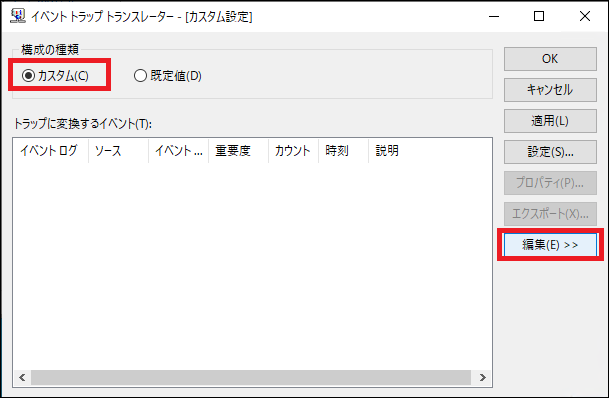Close the Event Trap Translator window
Viewport: 609px width, 398px height.
(x=585, y=16)
